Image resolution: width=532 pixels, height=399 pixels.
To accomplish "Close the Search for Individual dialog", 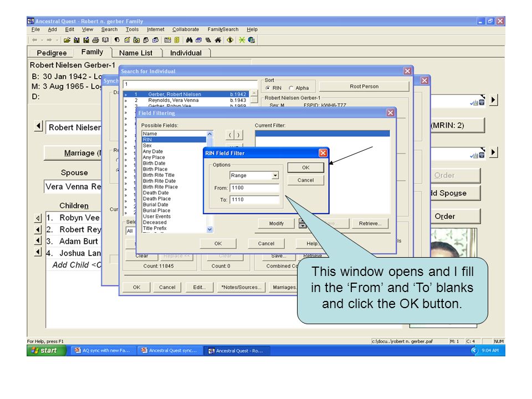I will 407,71.
